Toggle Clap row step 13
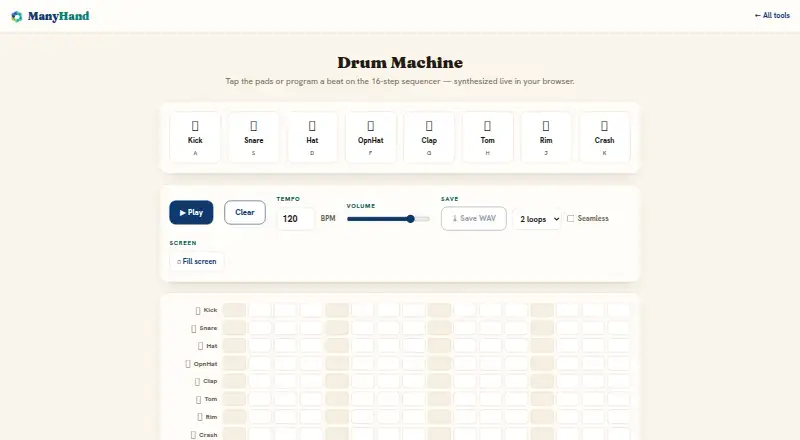800x440 pixels. (x=542, y=381)
